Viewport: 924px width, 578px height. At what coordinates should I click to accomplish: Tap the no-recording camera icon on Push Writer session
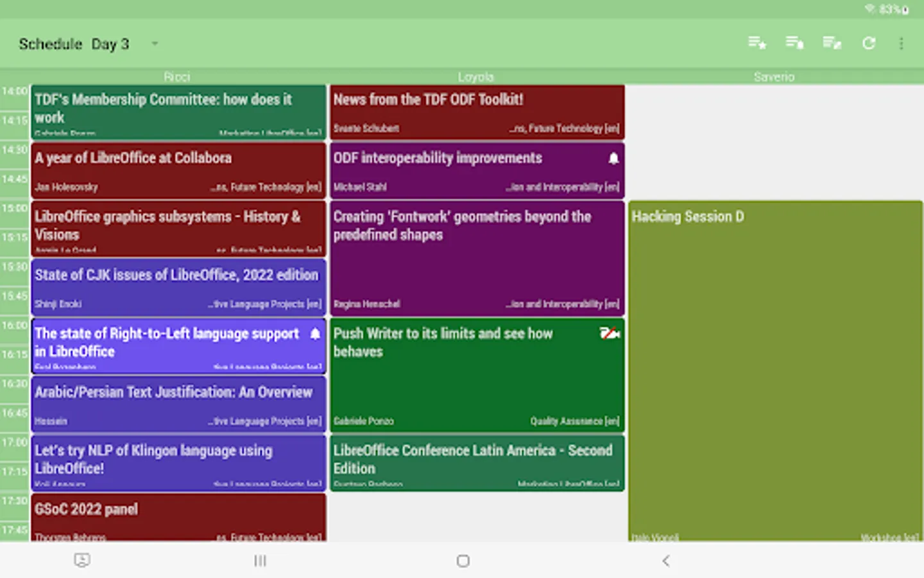(x=610, y=333)
